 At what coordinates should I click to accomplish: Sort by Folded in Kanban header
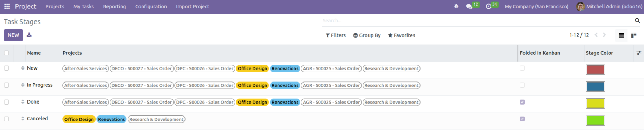[x=540, y=53]
